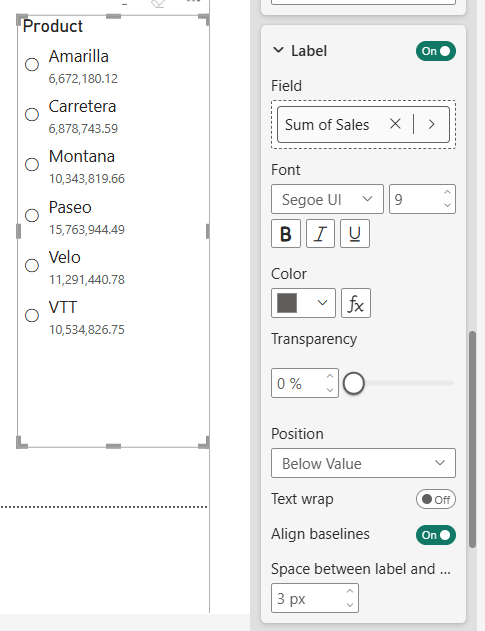
Task: Open the label color swatch picker
Action: coord(303,303)
